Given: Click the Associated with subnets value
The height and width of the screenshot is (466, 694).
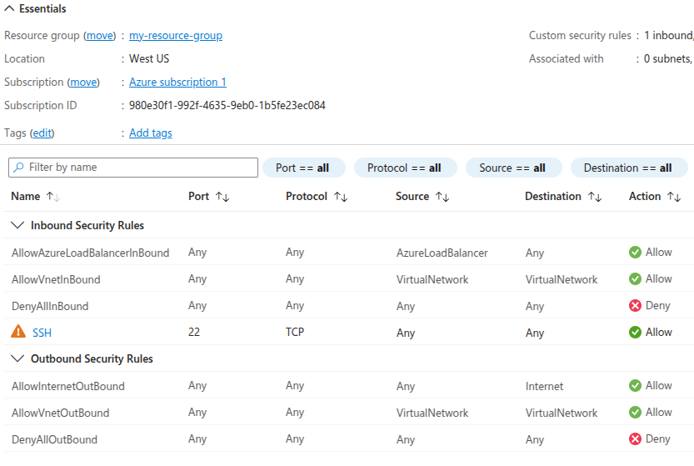Looking at the screenshot, I should pyautogui.click(x=669, y=59).
